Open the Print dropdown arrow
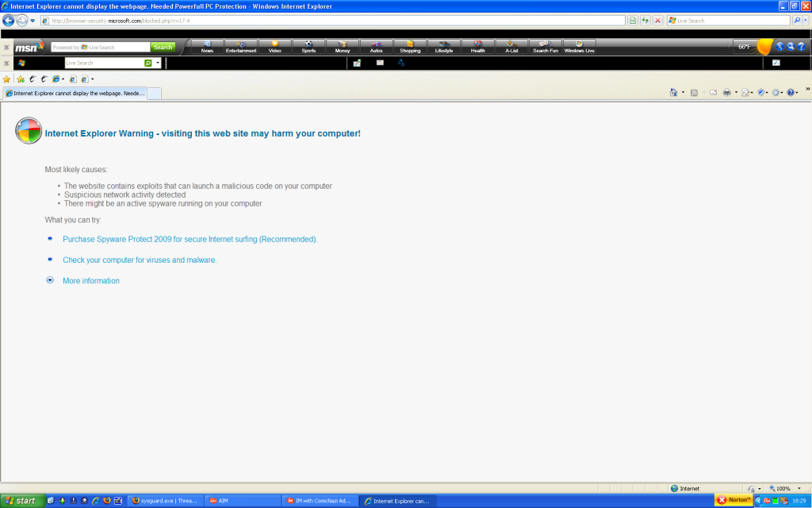 pos(736,93)
